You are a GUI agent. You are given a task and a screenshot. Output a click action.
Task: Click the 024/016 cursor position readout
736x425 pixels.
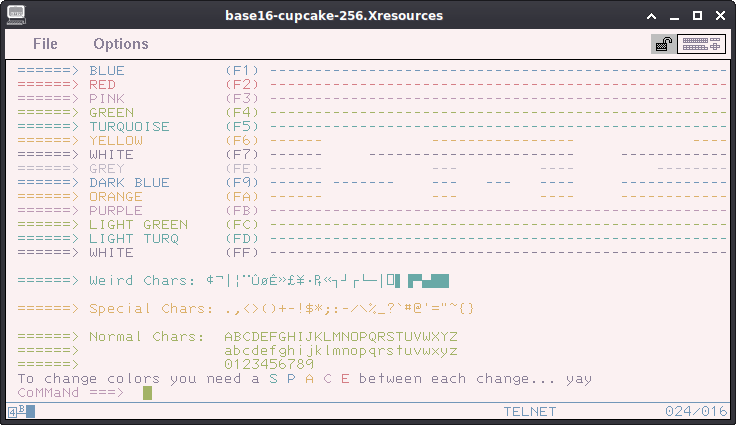[x=696, y=412]
